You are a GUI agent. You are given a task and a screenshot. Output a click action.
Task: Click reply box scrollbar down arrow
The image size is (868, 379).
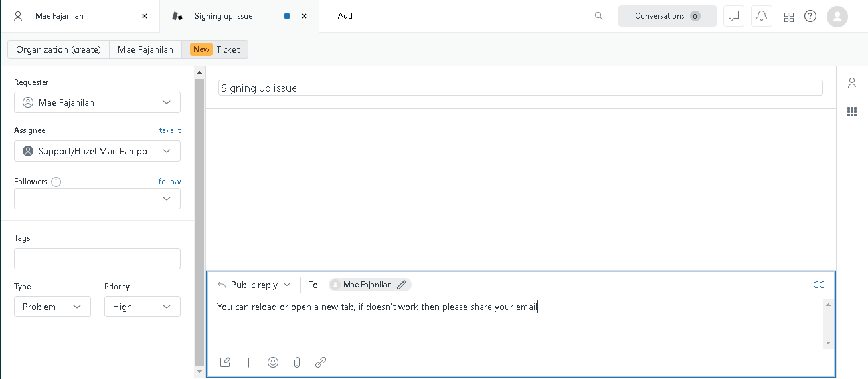pos(828,343)
